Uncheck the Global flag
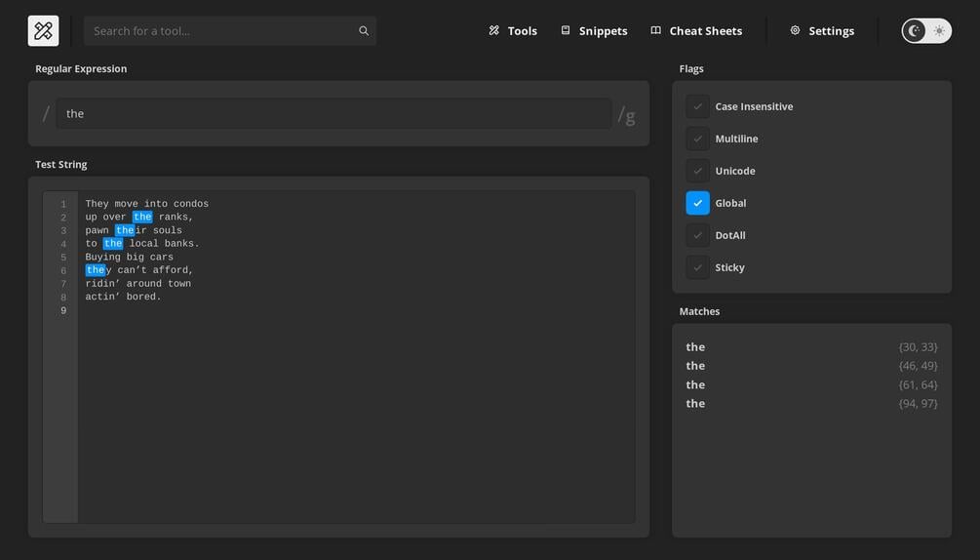 point(697,203)
